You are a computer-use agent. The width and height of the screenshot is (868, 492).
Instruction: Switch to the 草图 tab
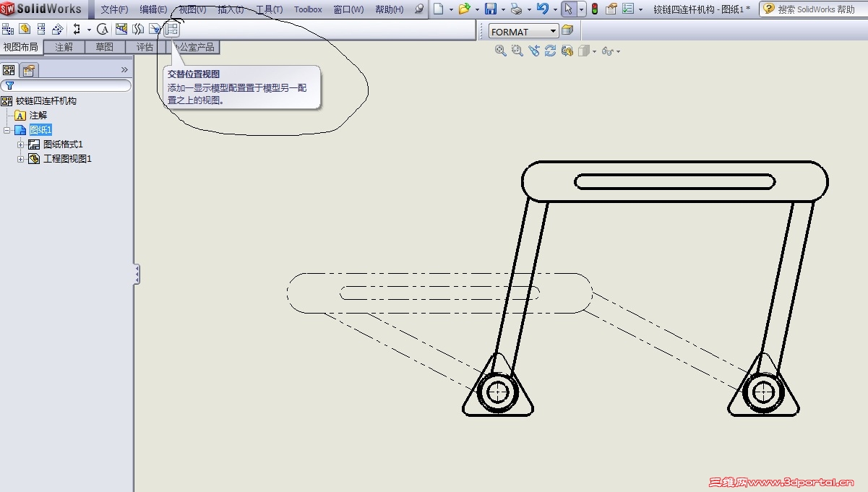(x=105, y=47)
